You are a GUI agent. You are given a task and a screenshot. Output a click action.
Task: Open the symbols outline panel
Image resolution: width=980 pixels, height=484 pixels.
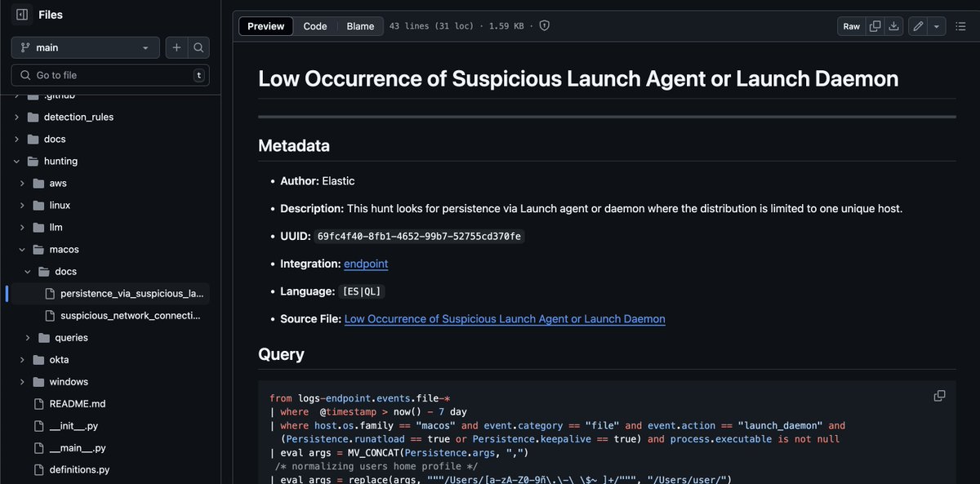pyautogui.click(x=960, y=25)
